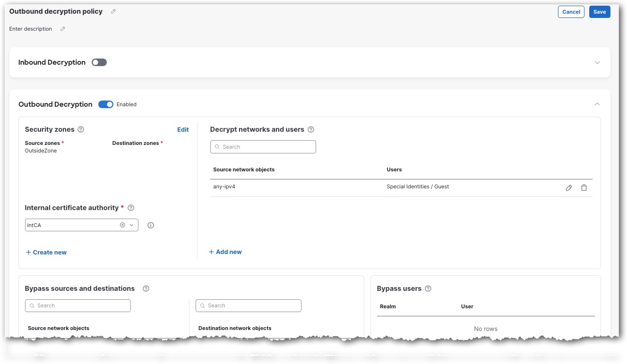The image size is (627, 364).
Task: Save the Outbound decryption policy
Action: pyautogui.click(x=599, y=11)
